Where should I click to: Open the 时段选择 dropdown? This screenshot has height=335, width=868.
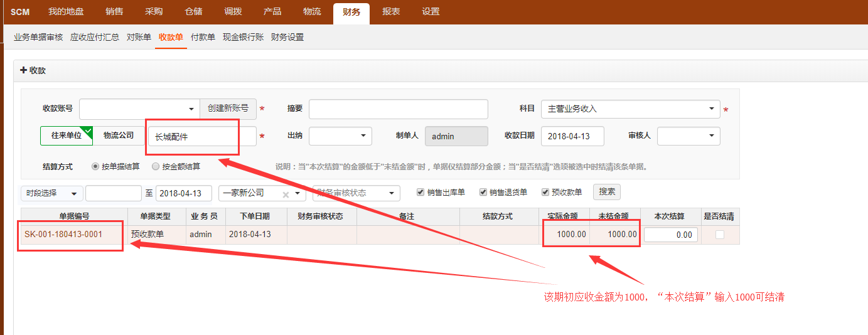coord(51,193)
